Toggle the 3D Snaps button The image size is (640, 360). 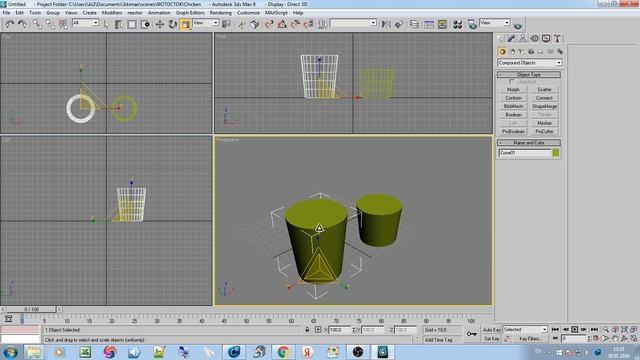click(269, 24)
